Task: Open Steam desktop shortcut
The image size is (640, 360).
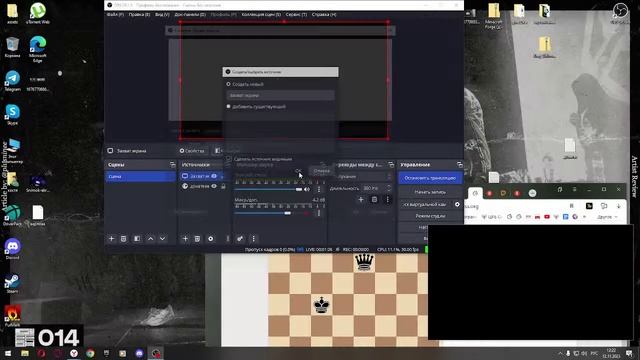Action: coord(12,283)
